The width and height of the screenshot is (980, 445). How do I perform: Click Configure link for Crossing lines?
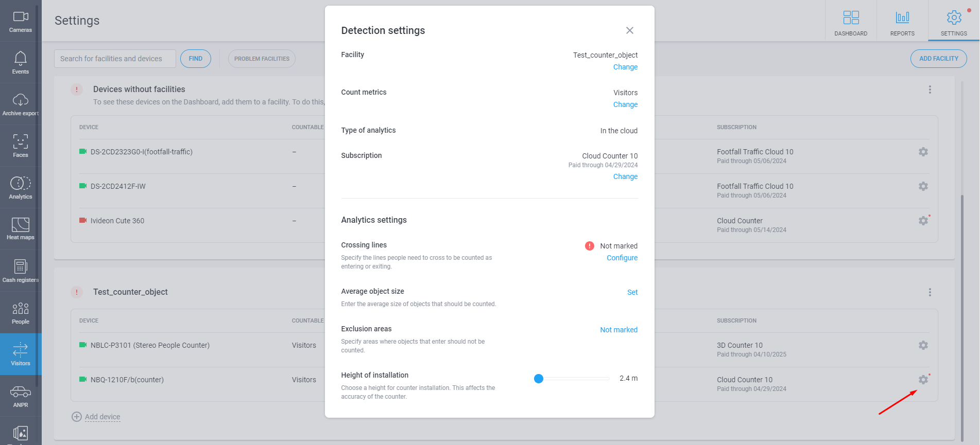(x=622, y=258)
